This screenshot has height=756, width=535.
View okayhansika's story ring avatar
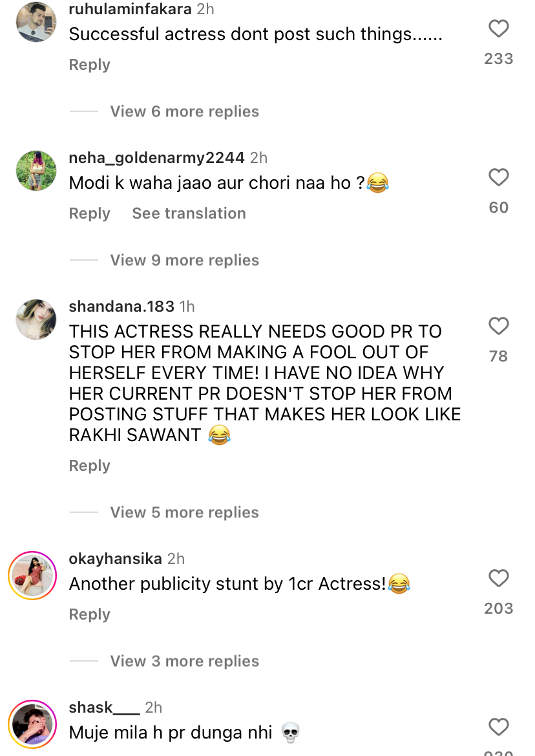pyautogui.click(x=32, y=576)
